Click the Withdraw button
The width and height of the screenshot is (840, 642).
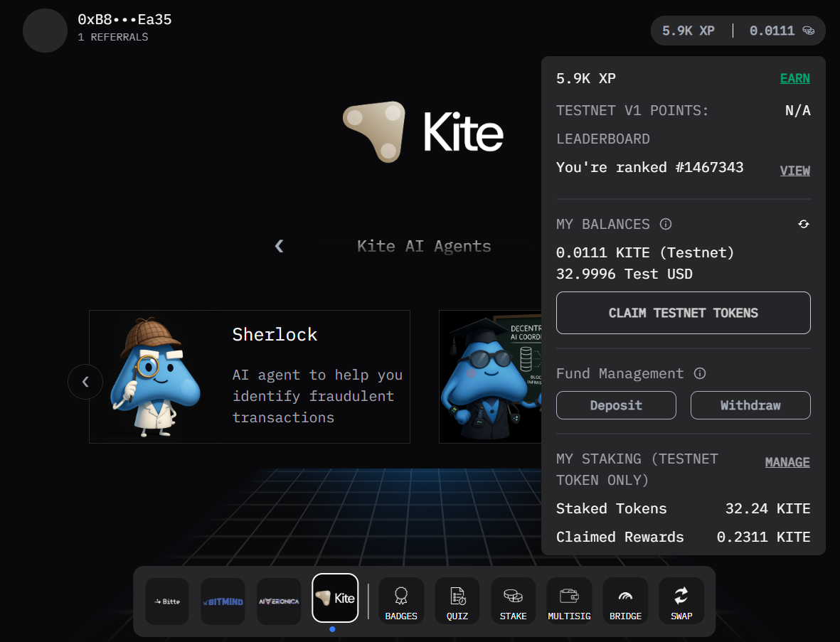click(x=750, y=405)
